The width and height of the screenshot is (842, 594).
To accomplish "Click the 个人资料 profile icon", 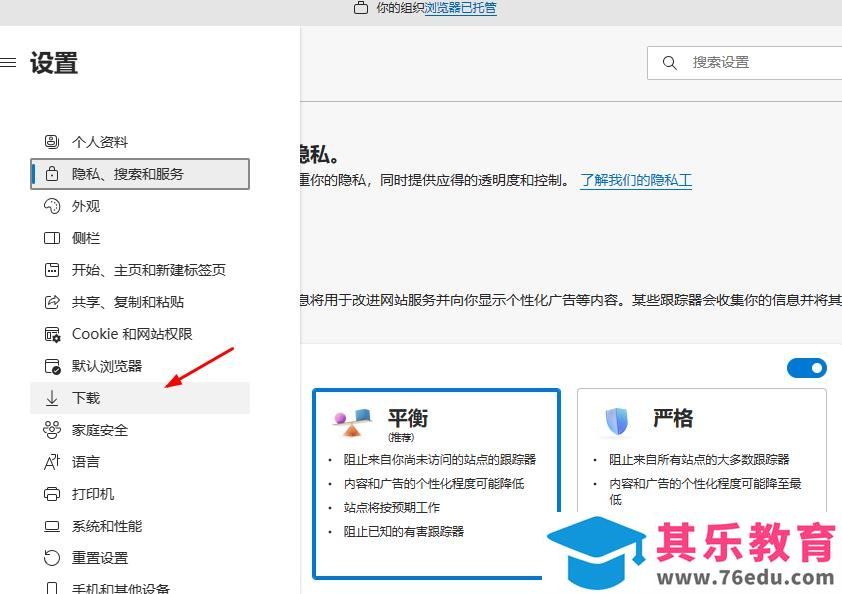I will (x=52, y=142).
